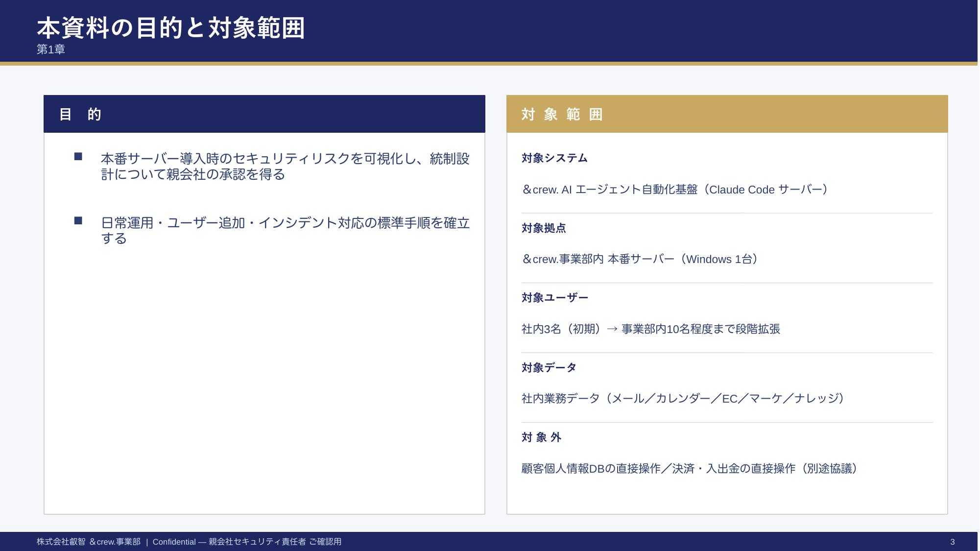Click the footer text 株式会社叡智 &crew.事業部

(89, 542)
